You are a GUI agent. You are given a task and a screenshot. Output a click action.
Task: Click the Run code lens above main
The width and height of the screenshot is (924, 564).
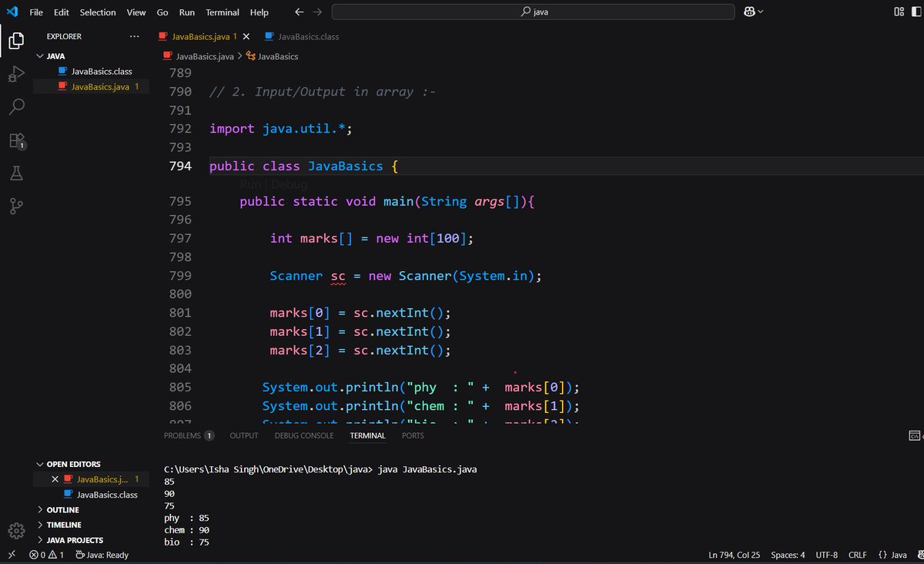click(x=251, y=184)
